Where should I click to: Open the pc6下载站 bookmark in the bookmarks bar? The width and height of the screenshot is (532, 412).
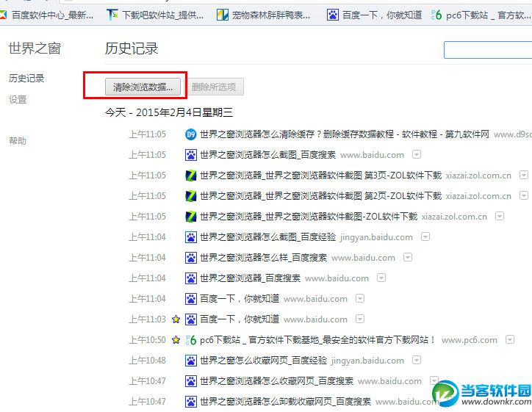(481, 15)
